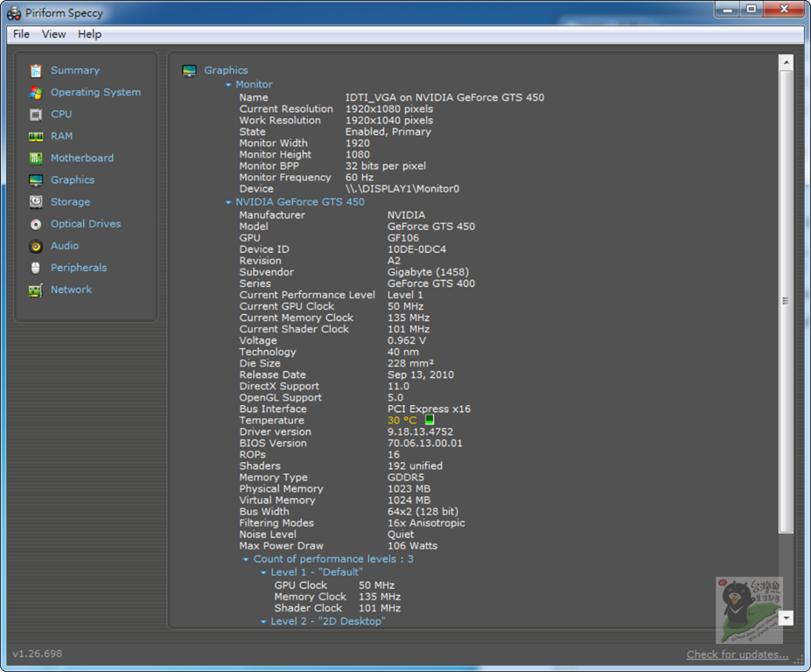811x672 pixels.
Task: Show the Peripherals section
Action: (x=79, y=268)
